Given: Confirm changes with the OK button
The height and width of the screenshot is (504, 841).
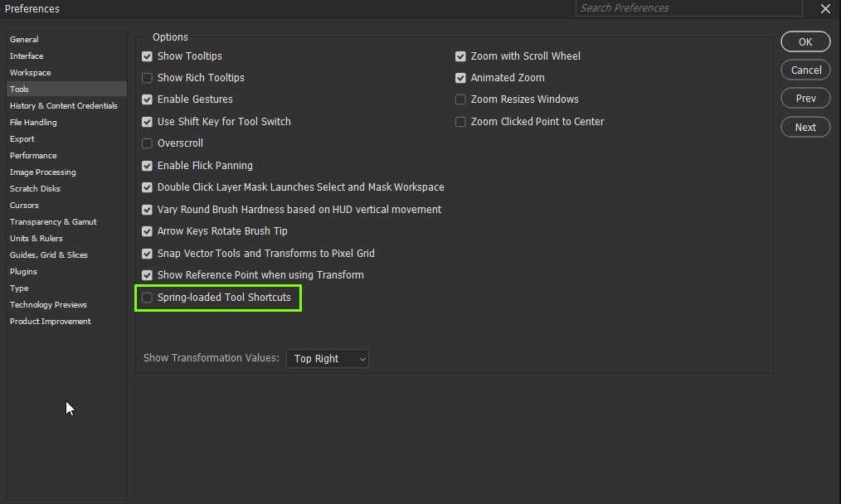Looking at the screenshot, I should coord(805,41).
